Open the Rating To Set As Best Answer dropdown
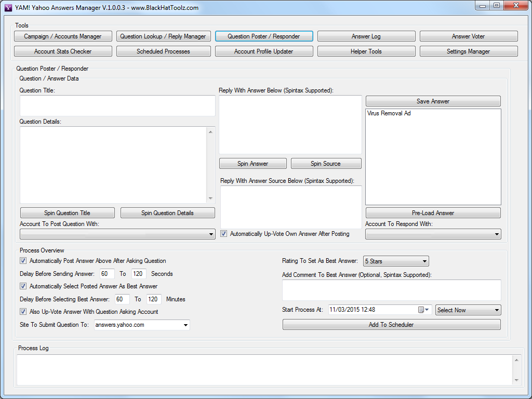Viewport: 532px width, 399px height. pyautogui.click(x=396, y=261)
